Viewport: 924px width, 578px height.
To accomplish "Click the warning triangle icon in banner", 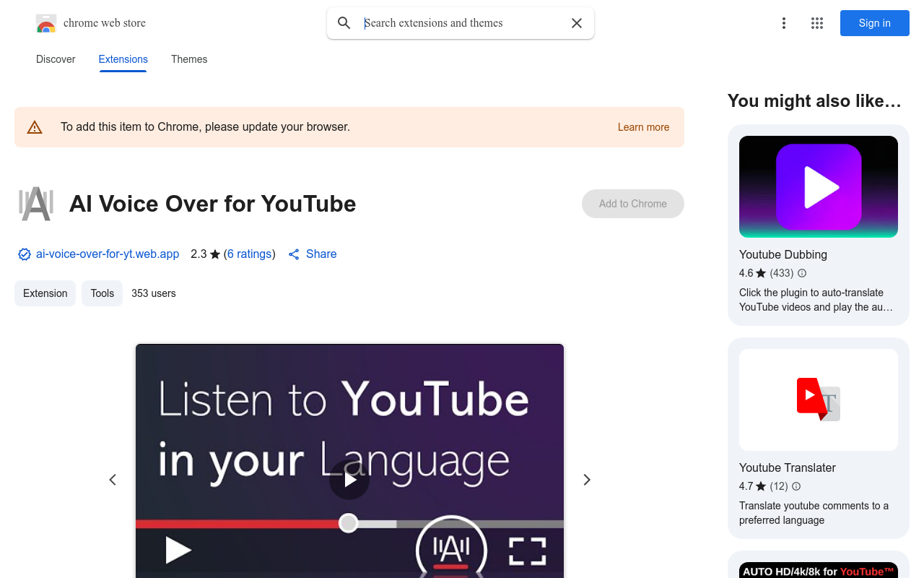I will (35, 127).
